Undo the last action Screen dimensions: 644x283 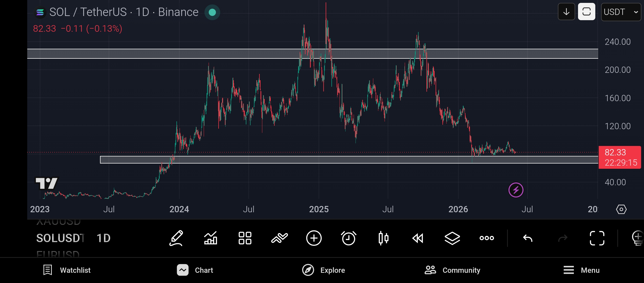click(528, 238)
